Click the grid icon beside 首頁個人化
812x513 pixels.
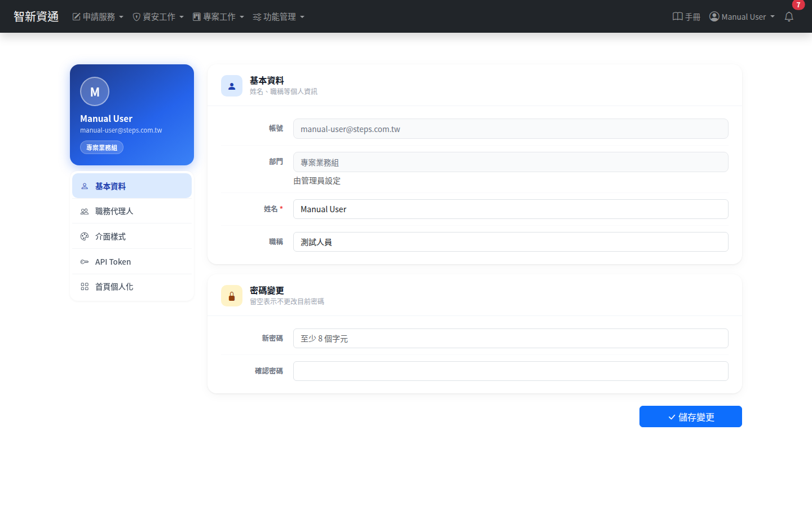(85, 287)
